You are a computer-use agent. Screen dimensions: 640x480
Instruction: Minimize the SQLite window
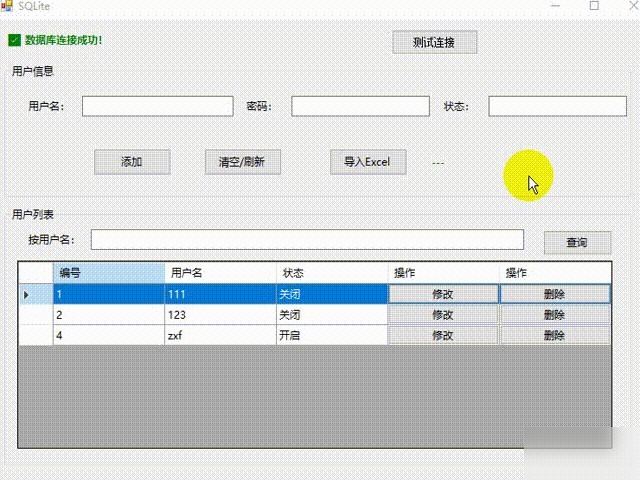pos(555,6)
